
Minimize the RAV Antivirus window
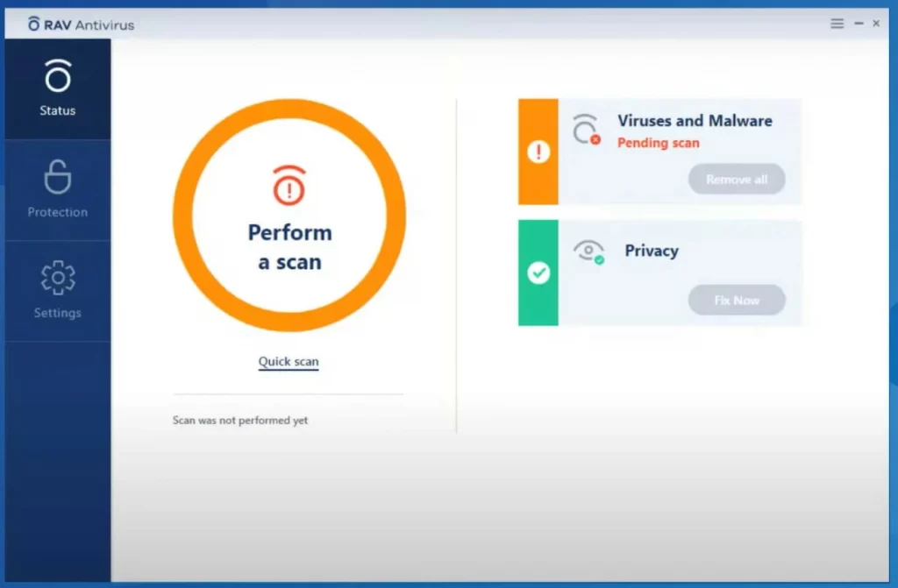pyautogui.click(x=859, y=24)
